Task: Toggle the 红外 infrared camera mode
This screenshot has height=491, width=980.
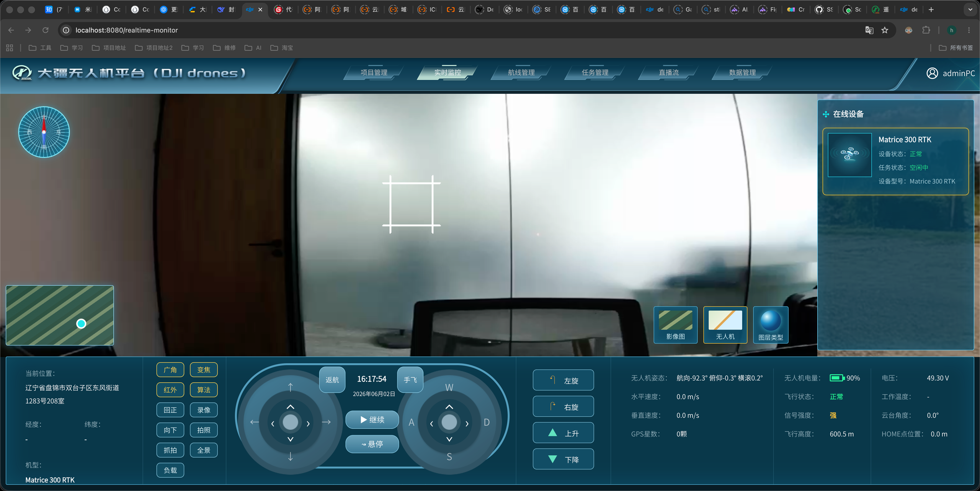Action: tap(170, 390)
